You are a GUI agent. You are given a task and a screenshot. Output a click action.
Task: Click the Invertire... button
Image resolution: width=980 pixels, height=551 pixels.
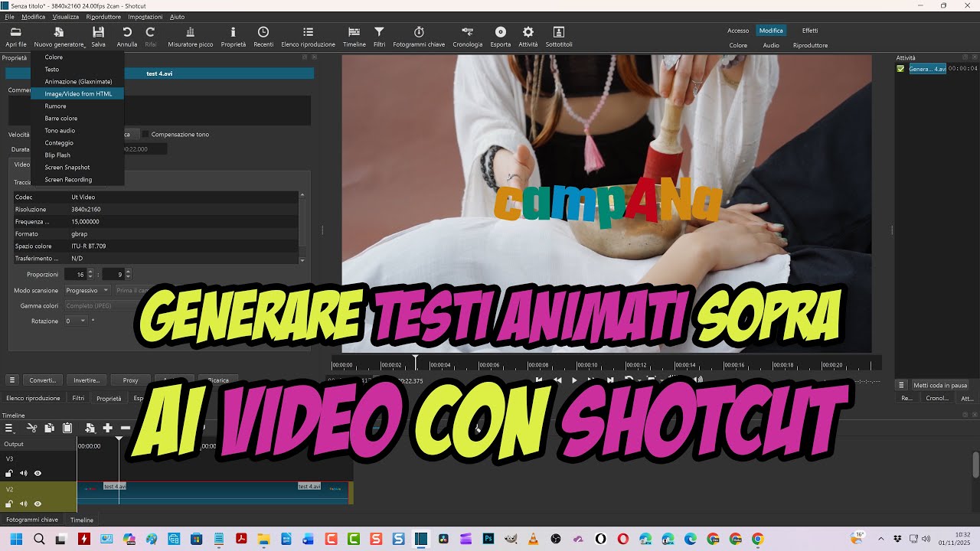pos(87,380)
